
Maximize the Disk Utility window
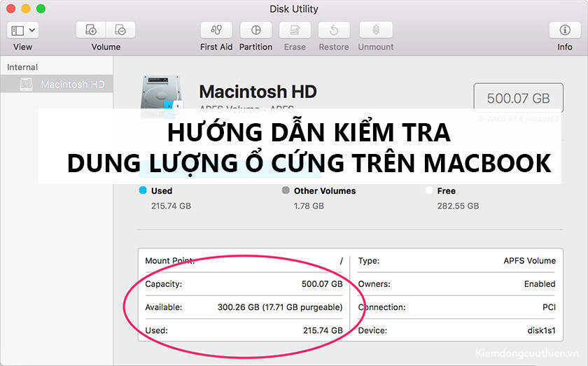(x=41, y=8)
